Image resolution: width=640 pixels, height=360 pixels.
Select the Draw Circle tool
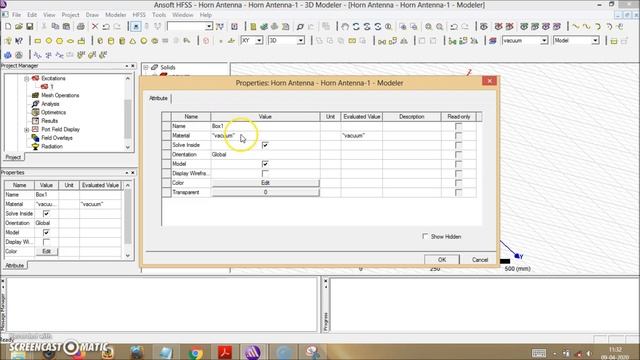pos(49,41)
